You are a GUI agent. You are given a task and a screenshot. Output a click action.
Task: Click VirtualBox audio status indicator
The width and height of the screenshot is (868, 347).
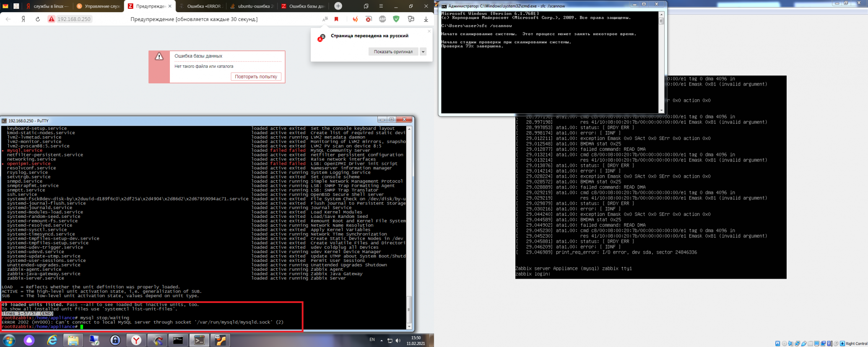point(791,344)
